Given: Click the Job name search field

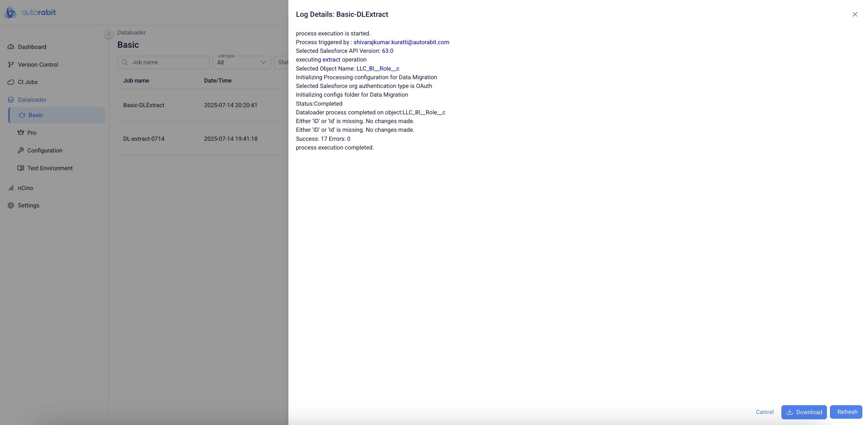Looking at the screenshot, I should point(163,62).
